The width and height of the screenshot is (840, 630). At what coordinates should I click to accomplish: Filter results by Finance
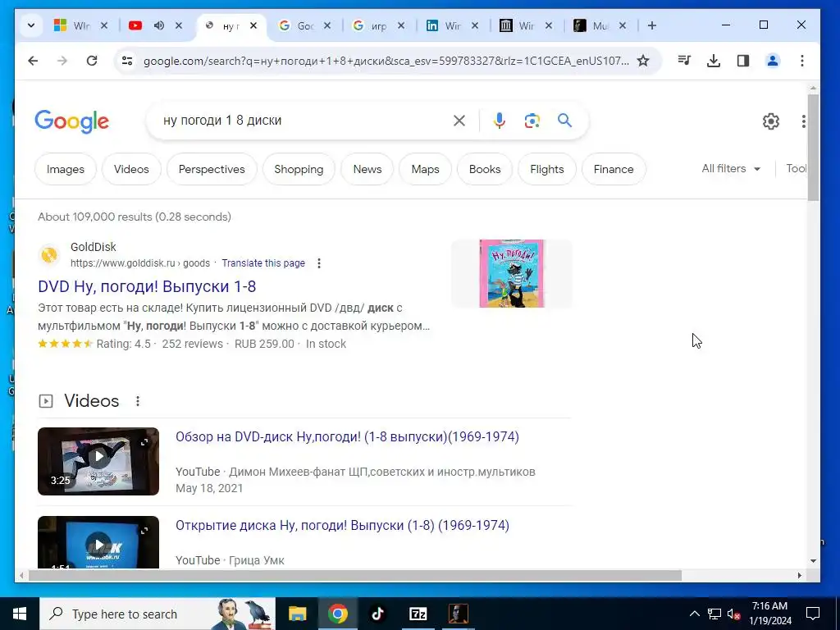pyautogui.click(x=614, y=169)
